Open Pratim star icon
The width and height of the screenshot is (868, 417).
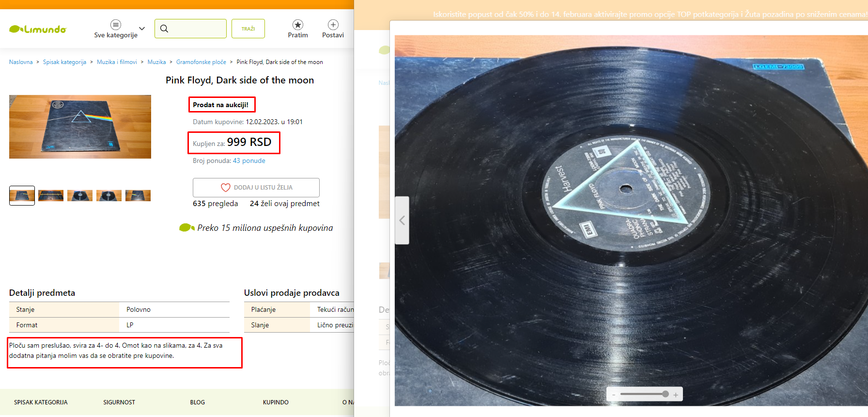pos(298,24)
